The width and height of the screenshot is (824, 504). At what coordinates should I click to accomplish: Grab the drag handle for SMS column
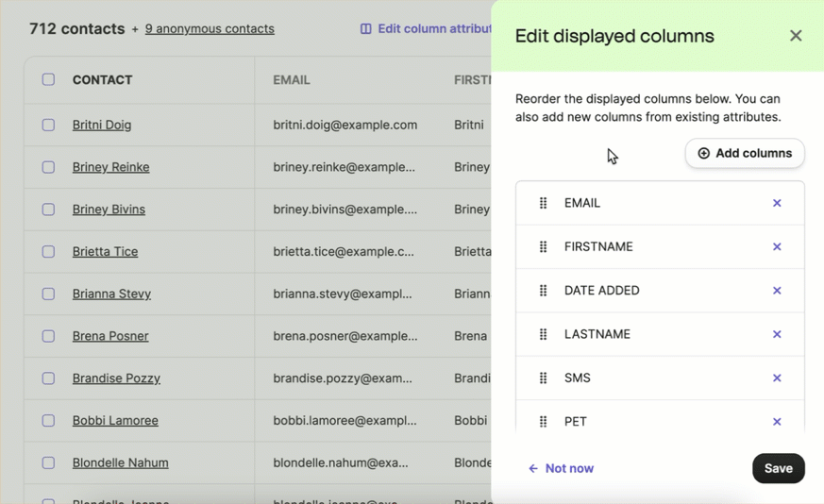(x=544, y=378)
